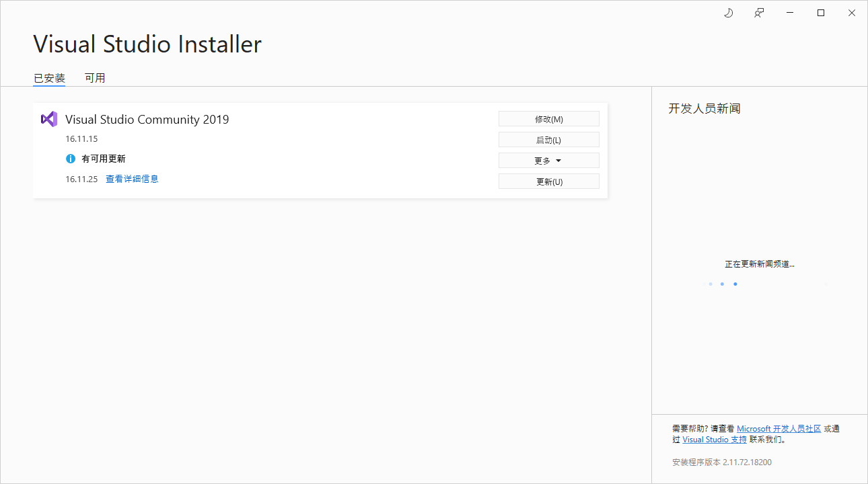Switch to the 可用 tab
The width and height of the screenshot is (868, 484).
coord(95,78)
